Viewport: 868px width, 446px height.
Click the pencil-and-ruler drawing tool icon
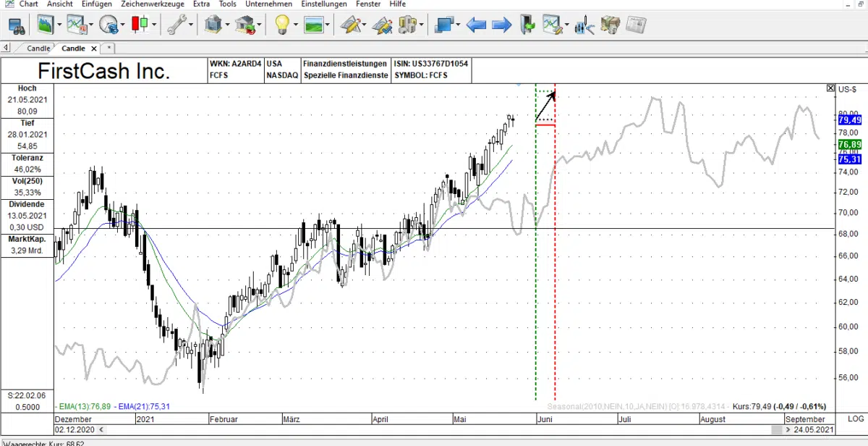pos(352,25)
